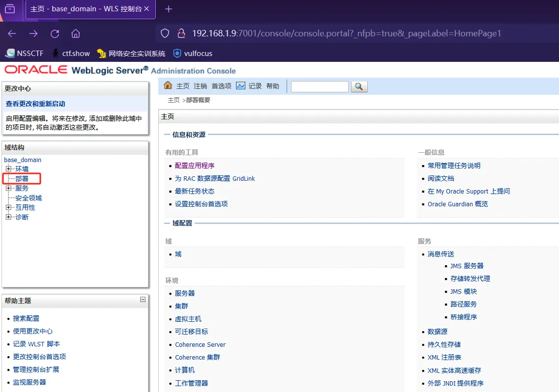The image size is (559, 392).
Task: Open the 存储转发代理 link
Action: click(470, 279)
